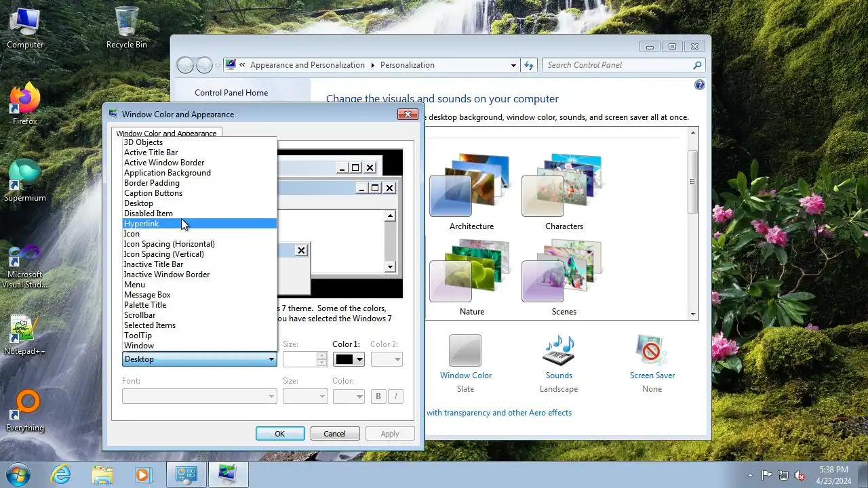The image size is (868, 488).
Task: Click the Control Panel refresh button
Action: pyautogui.click(x=530, y=65)
